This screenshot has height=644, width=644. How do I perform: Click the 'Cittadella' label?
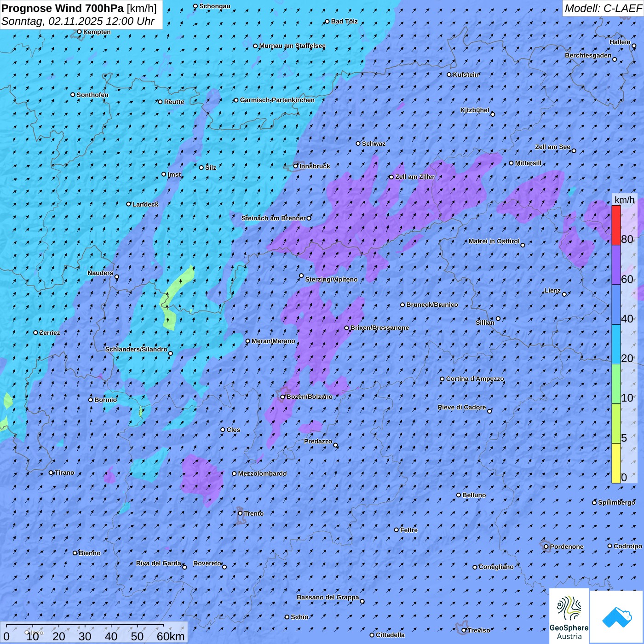tap(391, 635)
